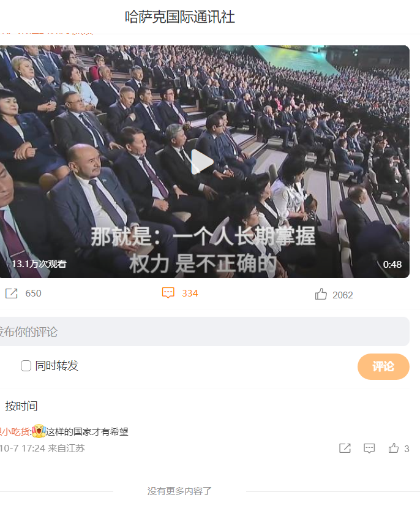
Task: Click the comment input field
Action: [204, 331]
